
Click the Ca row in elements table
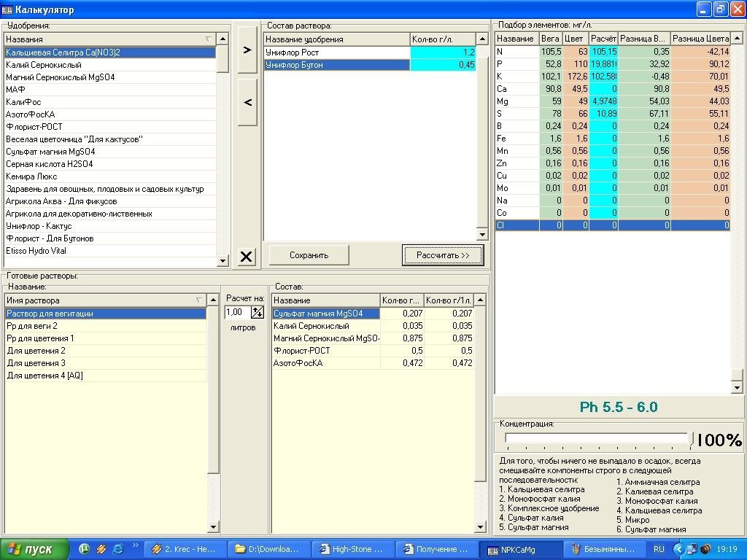[x=613, y=88]
